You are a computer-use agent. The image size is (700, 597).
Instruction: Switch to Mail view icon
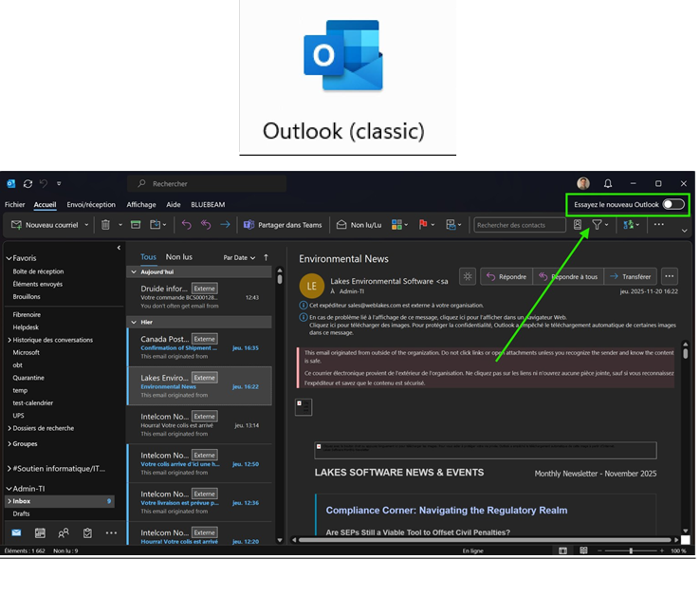tap(16, 532)
